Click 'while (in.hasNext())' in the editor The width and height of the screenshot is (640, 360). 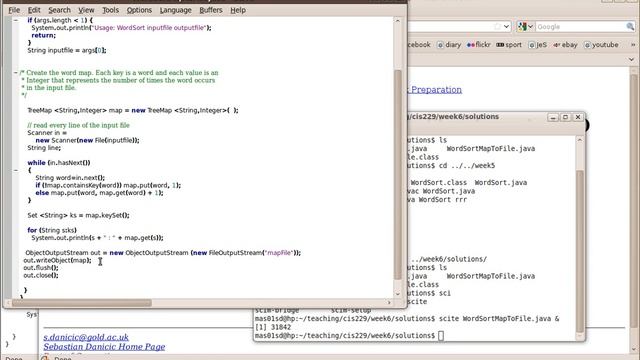59,163
